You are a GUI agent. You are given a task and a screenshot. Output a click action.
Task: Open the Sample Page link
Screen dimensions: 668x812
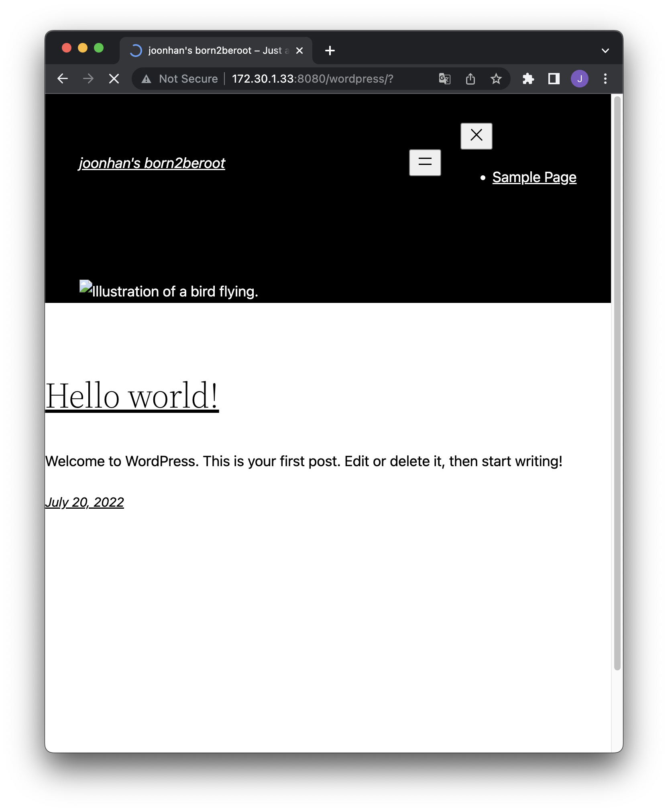pyautogui.click(x=534, y=177)
